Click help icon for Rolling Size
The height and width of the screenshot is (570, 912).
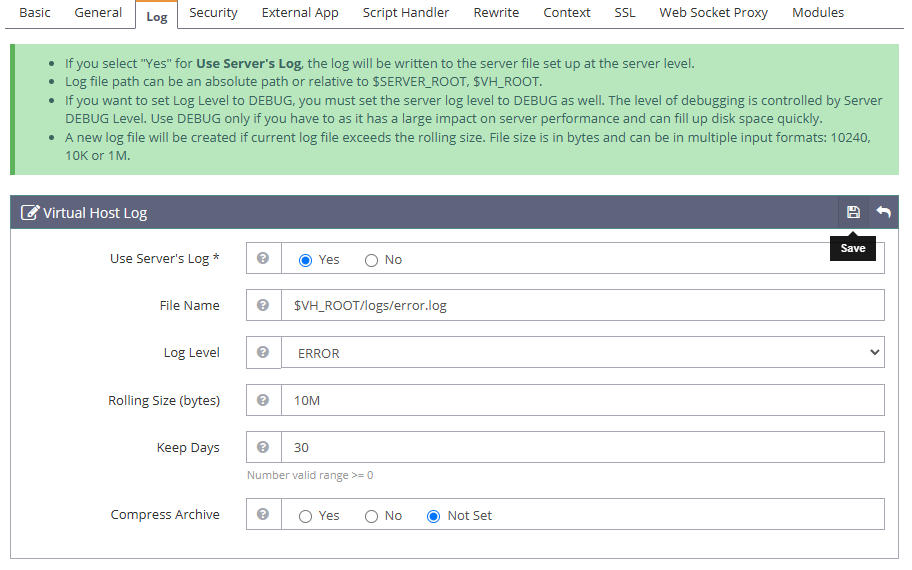[x=263, y=400]
